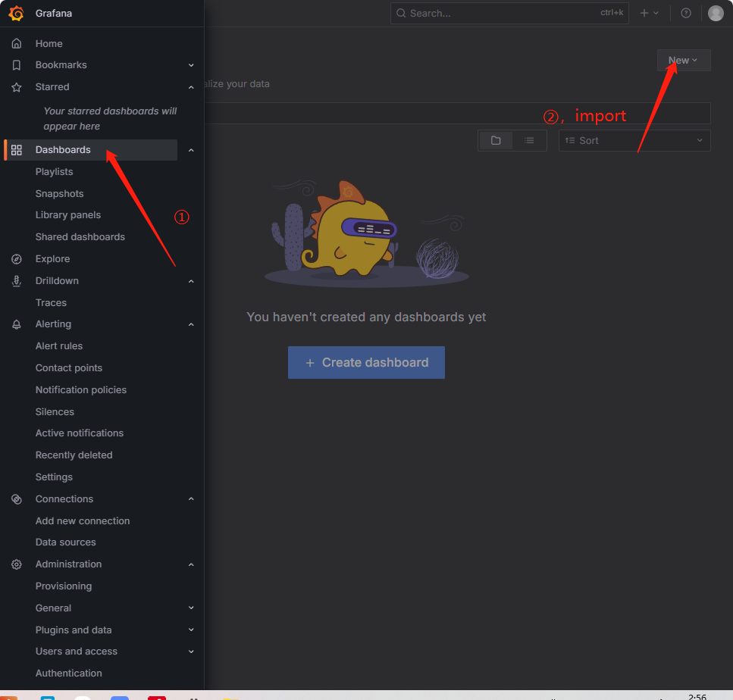Viewport: 733px width, 700px height.
Task: Open the user profile avatar menu
Action: (x=716, y=13)
